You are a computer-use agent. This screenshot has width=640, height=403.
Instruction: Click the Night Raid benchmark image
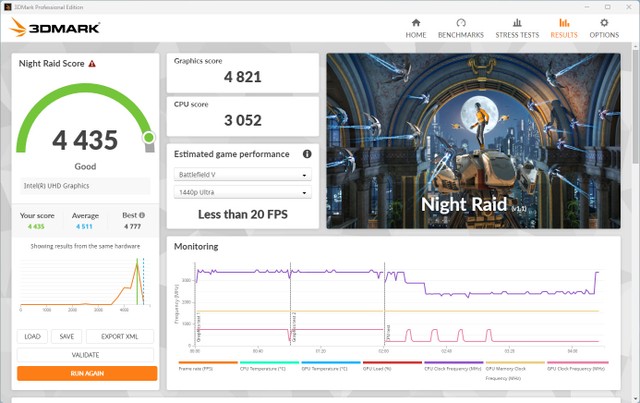pos(473,140)
